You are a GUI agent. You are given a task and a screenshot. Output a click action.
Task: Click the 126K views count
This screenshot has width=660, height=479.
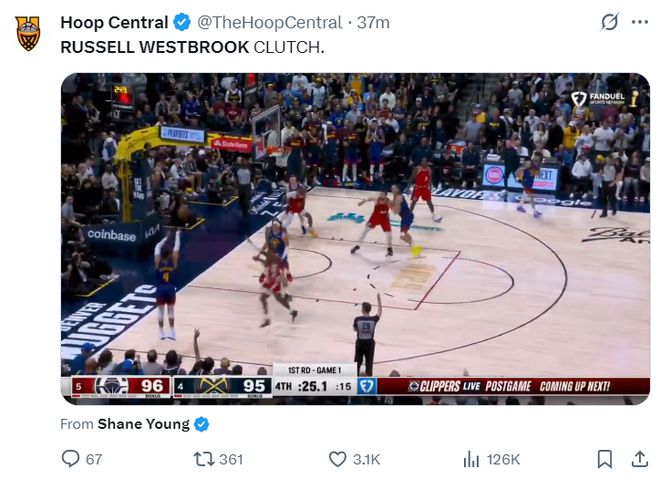click(x=503, y=459)
